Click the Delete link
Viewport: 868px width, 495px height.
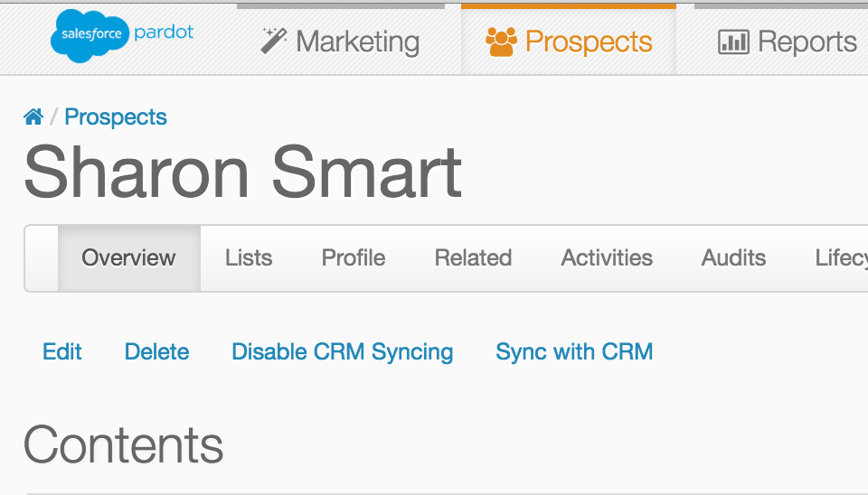157,351
